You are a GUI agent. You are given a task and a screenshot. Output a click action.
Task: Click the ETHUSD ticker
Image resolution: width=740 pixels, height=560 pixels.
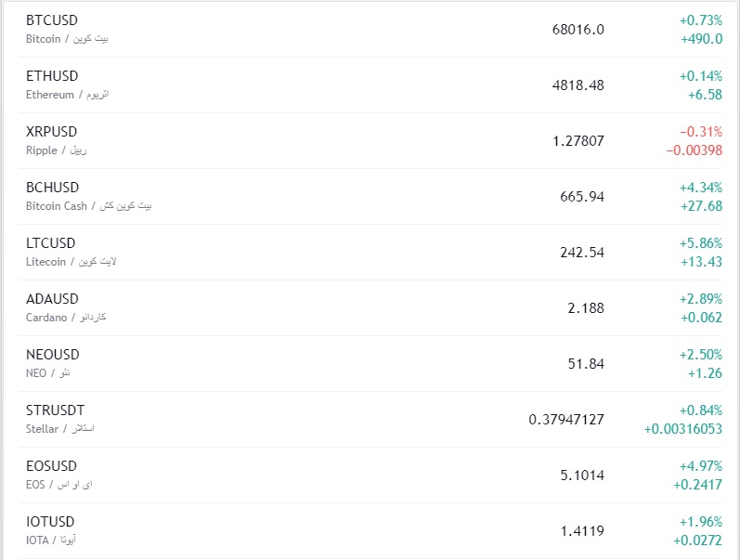coord(52,76)
